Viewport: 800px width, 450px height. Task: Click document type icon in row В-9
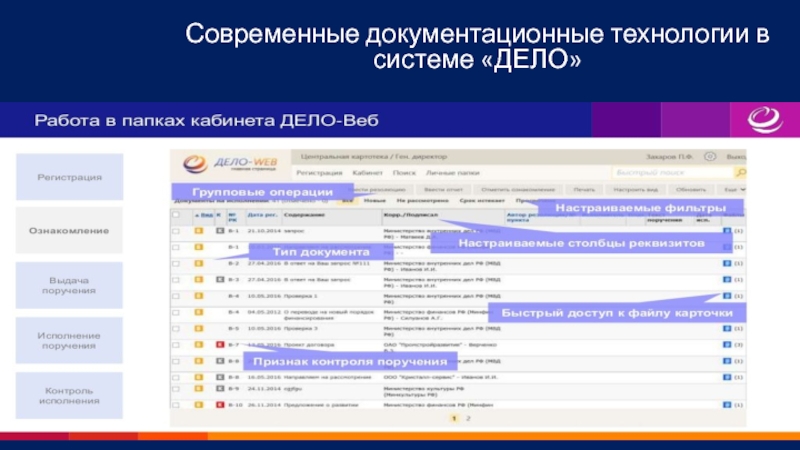point(198,389)
